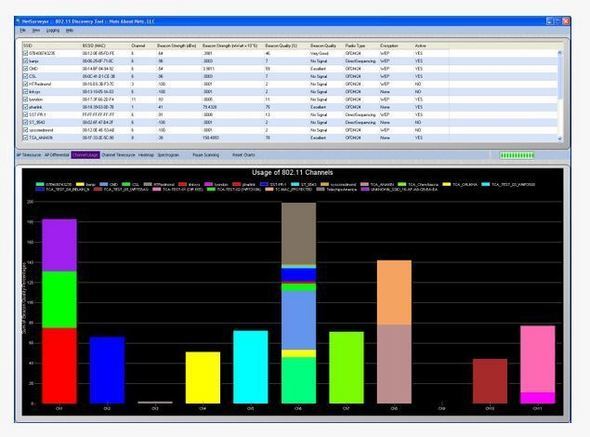
Task: Click the lime green CH7 bar
Action: 347,368
